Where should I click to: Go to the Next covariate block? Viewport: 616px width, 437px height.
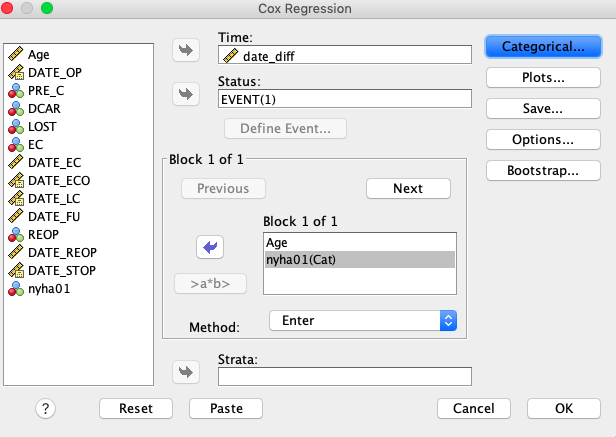408,189
